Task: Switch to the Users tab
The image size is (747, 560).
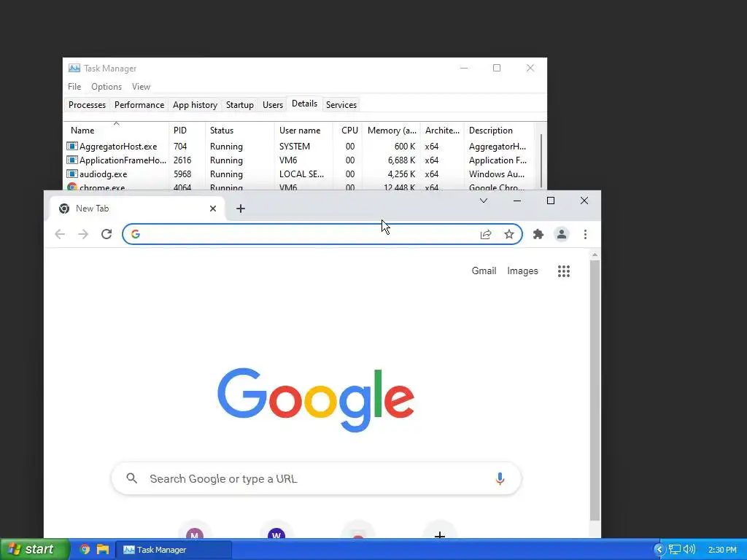Action: coord(273,105)
